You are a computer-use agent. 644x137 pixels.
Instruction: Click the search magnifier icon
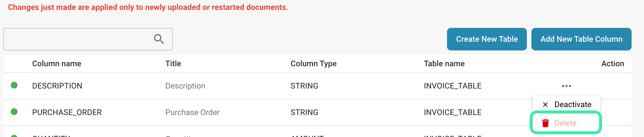(x=159, y=39)
